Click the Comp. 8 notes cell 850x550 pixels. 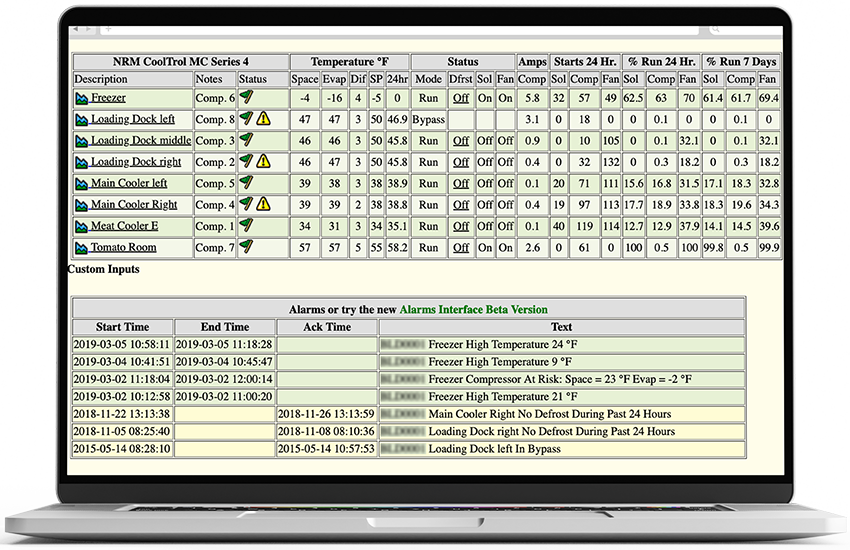click(x=215, y=119)
